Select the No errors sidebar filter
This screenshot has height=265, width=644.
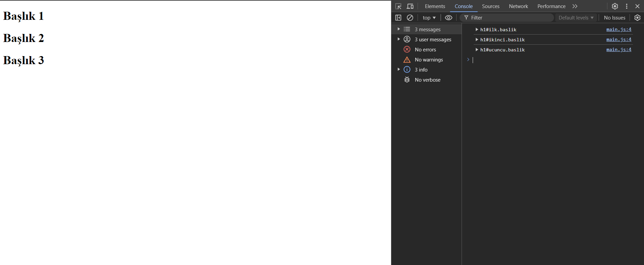[427, 49]
